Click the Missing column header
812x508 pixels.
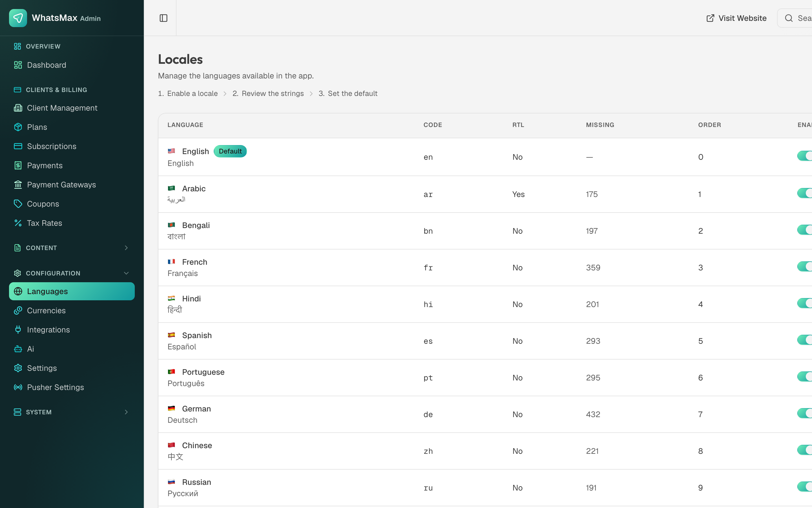tap(600, 125)
